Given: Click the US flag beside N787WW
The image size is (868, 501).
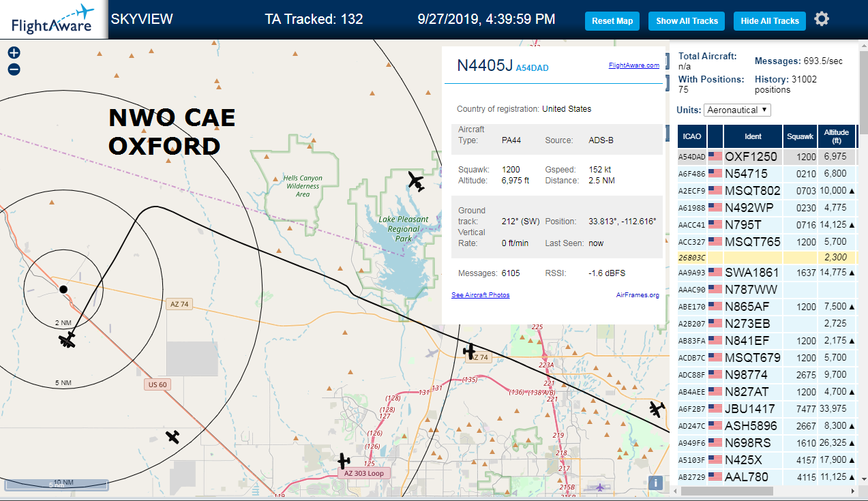Looking at the screenshot, I should 715,289.
